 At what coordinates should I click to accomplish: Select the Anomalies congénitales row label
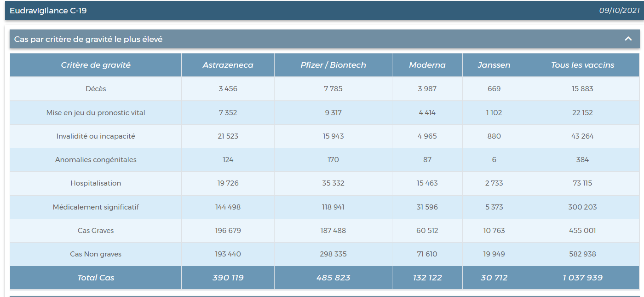coord(96,160)
